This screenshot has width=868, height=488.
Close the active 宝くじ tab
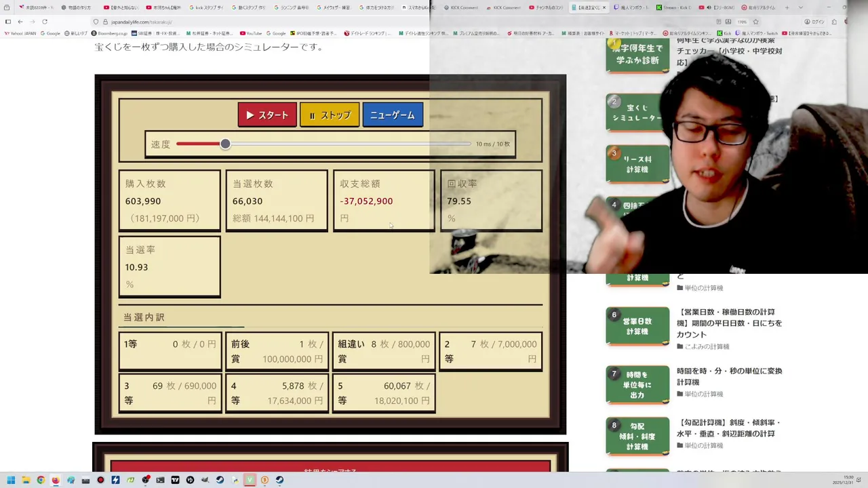pyautogui.click(x=604, y=7)
